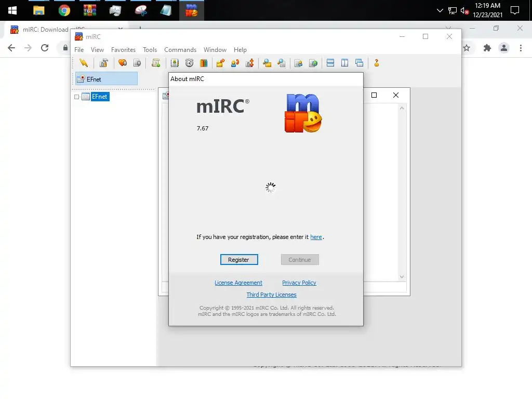532x399 pixels.
Task: Maximize the inner EFnet status window
Action: (374, 96)
